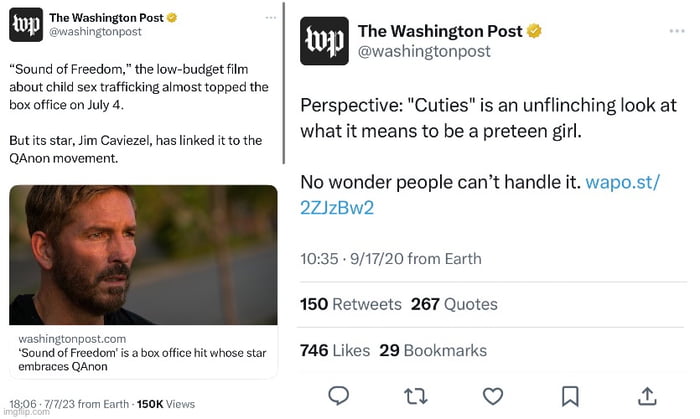This screenshot has height=419, width=700.
Task: Click the @washingtonpost handle on left tweet
Action: tap(95, 32)
